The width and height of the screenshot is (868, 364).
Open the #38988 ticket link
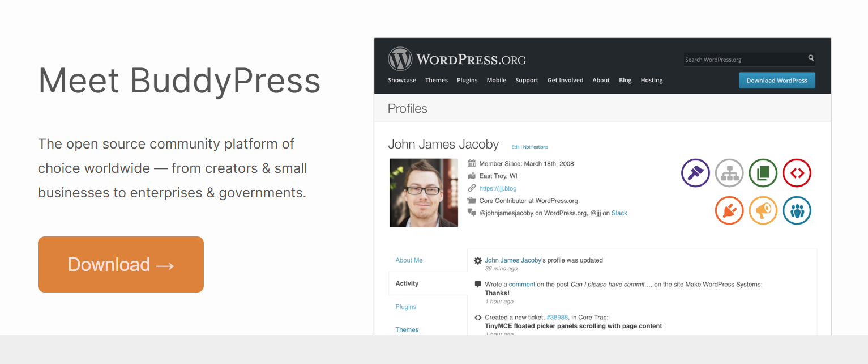tap(558, 318)
